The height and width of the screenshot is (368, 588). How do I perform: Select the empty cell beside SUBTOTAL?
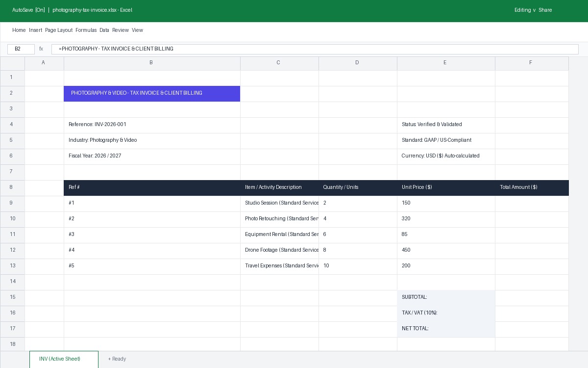(x=532, y=298)
